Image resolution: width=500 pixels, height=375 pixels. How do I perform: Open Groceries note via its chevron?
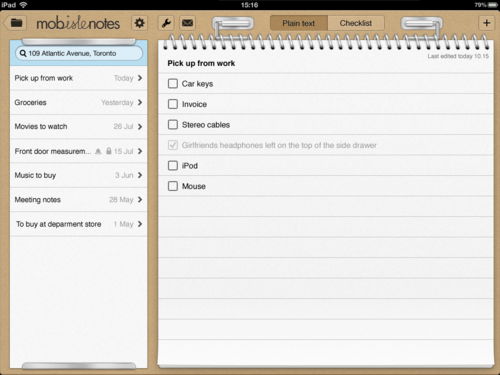pos(140,102)
